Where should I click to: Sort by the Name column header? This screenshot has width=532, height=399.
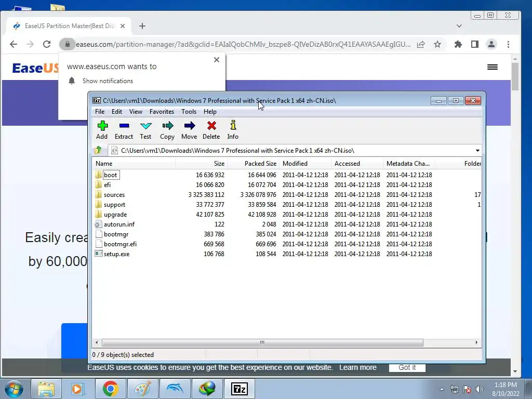coord(134,164)
